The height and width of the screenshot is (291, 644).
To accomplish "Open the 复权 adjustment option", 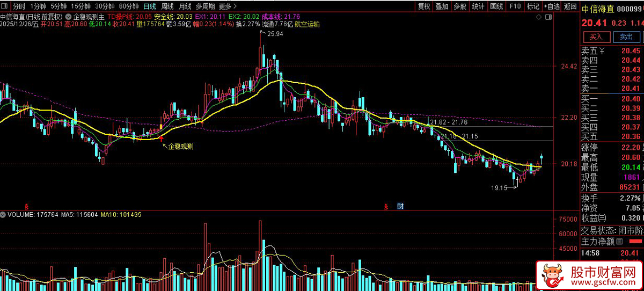I will (424, 6).
